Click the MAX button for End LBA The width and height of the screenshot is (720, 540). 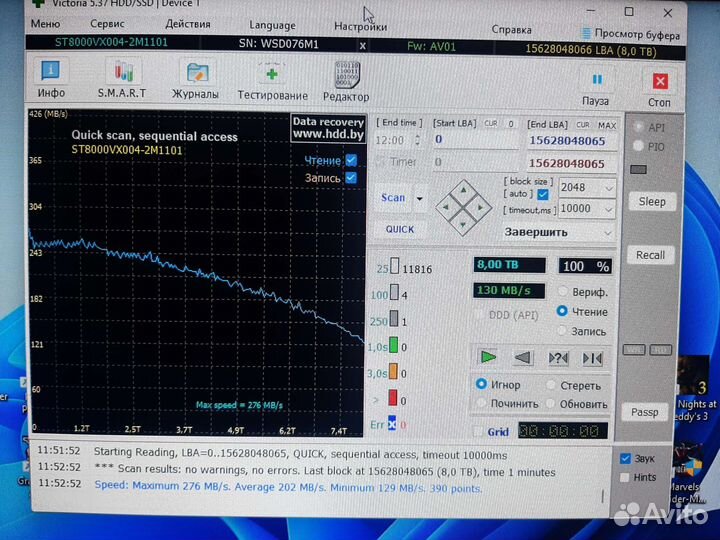coord(607,125)
